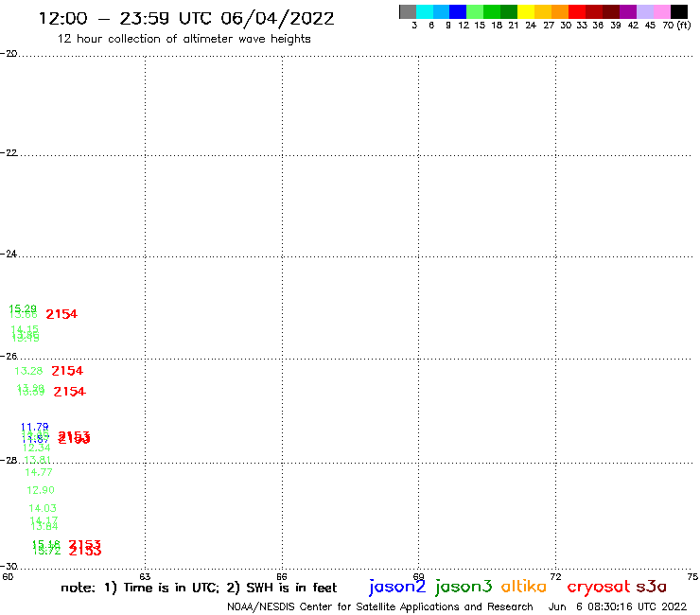Click the latitude axis label '-28'
Image resolution: width=700 pixels, height=615 pixels.
9,460
